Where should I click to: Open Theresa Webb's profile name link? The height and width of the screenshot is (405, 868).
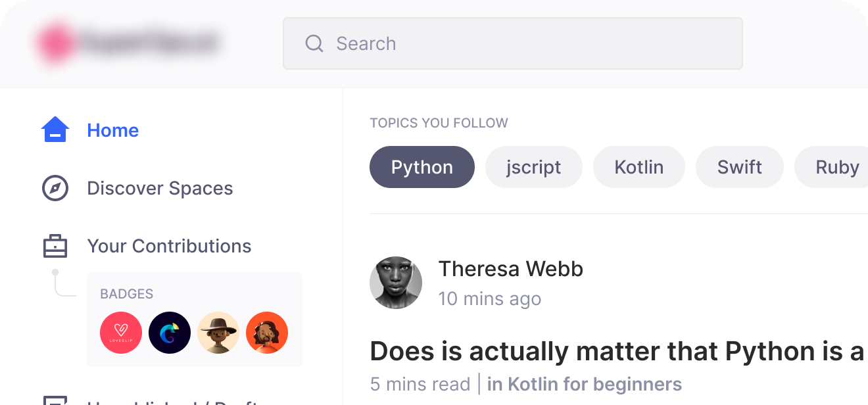(510, 269)
